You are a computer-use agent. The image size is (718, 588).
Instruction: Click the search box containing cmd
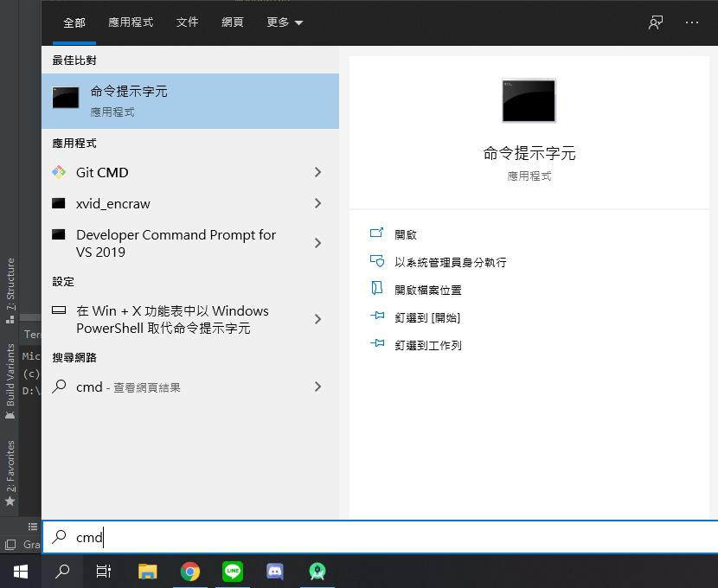click(x=380, y=537)
